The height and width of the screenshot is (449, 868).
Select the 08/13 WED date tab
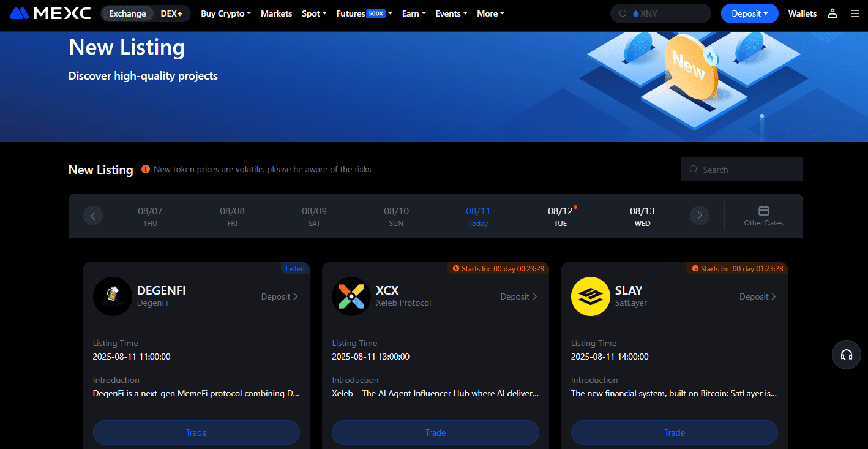(643, 216)
